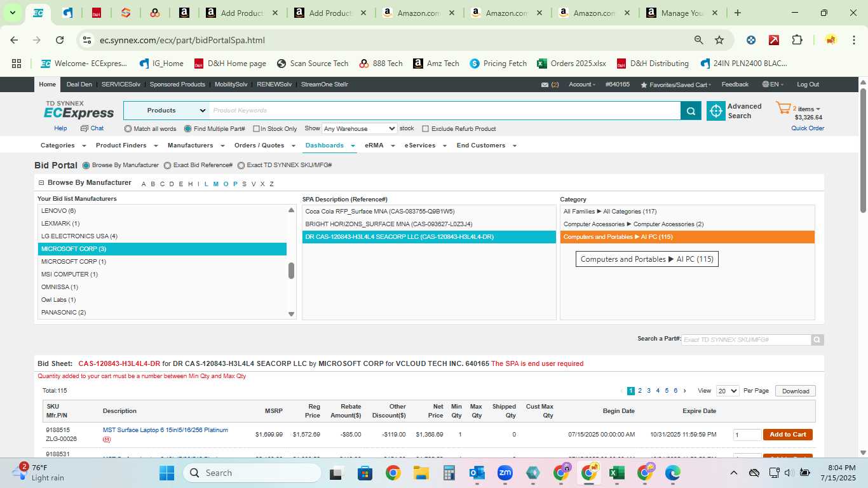The image size is (868, 488).
Task: Enable the In Stock Only checkbox
Action: (256, 129)
